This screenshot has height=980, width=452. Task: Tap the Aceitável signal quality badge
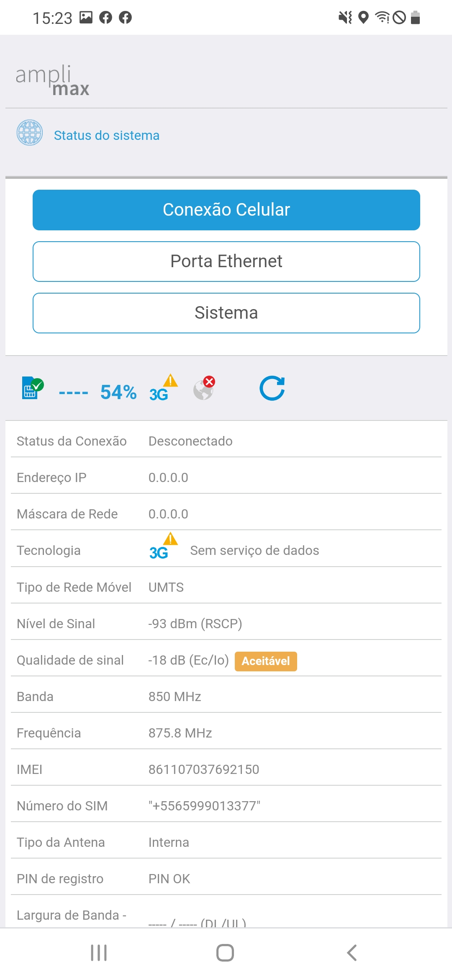pyautogui.click(x=266, y=661)
